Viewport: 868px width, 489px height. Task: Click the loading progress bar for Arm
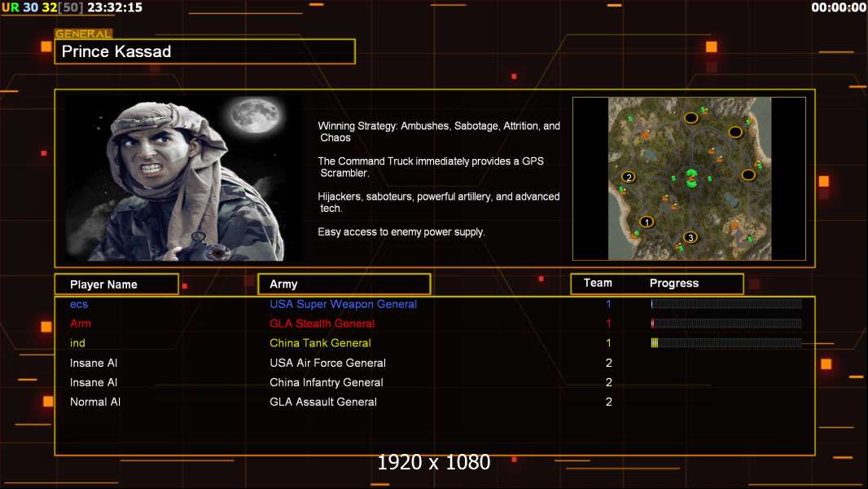(726, 323)
